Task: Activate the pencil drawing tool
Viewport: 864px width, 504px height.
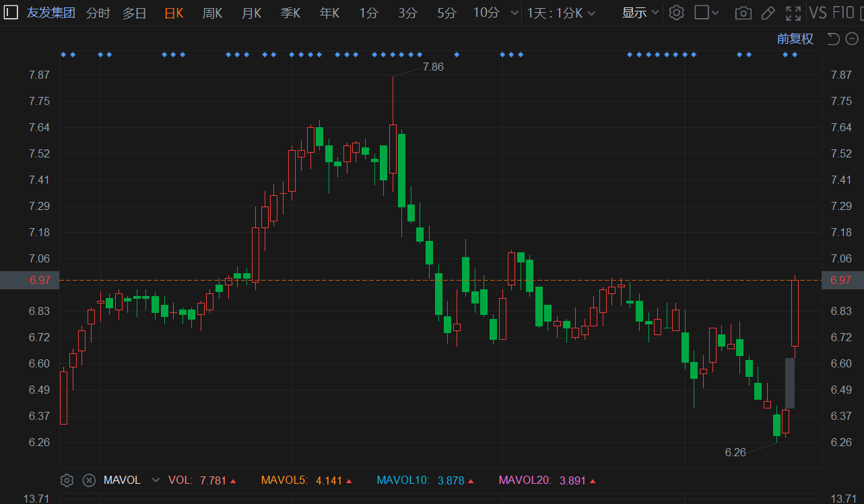Action: click(768, 13)
